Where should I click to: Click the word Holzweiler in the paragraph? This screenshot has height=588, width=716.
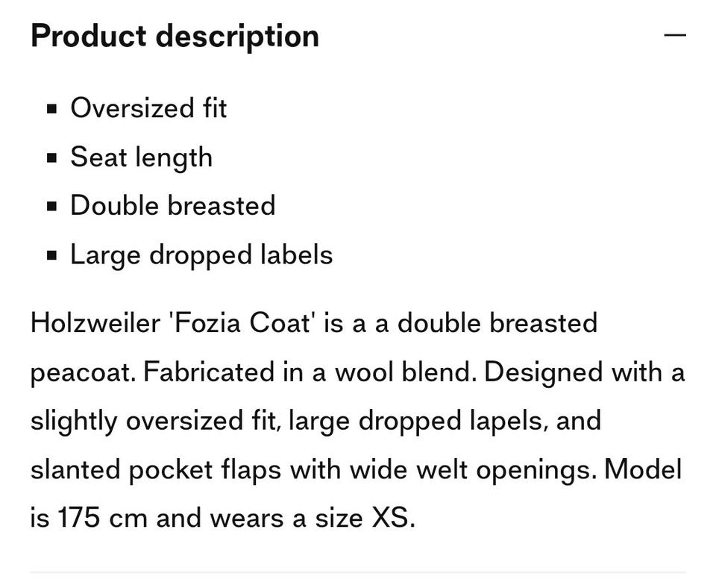[95, 322]
